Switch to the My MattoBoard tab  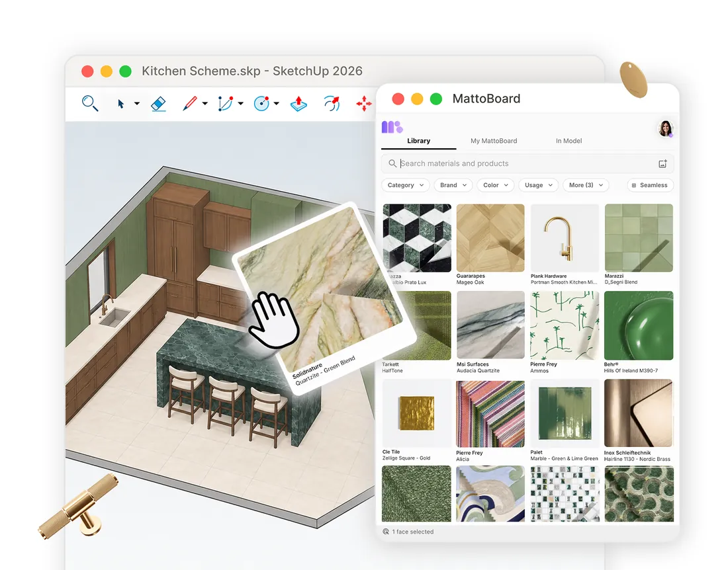click(494, 141)
